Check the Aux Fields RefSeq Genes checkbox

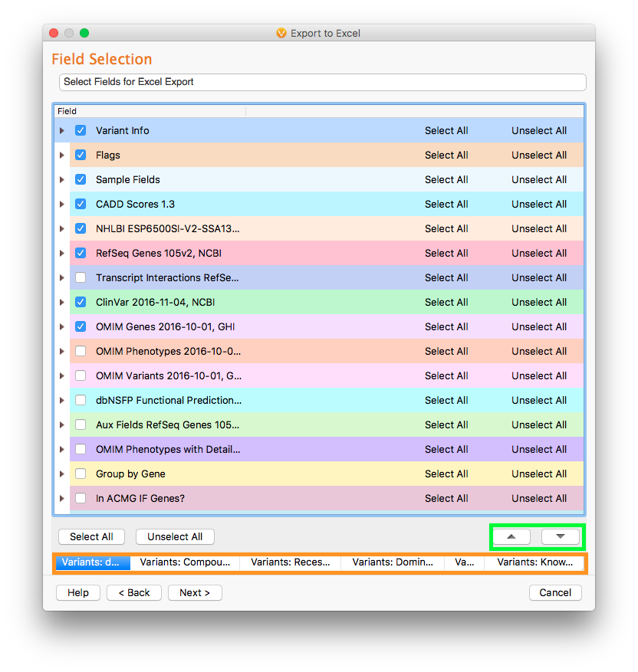[x=81, y=425]
